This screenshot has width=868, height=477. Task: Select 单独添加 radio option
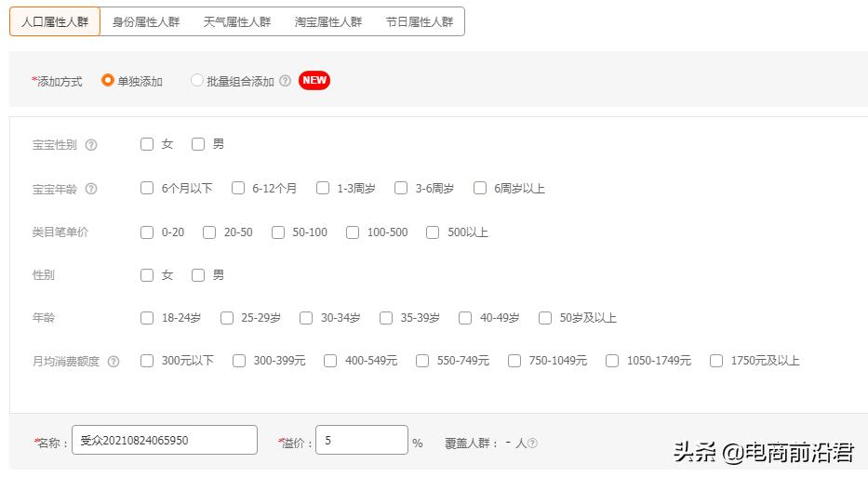pyautogui.click(x=107, y=81)
